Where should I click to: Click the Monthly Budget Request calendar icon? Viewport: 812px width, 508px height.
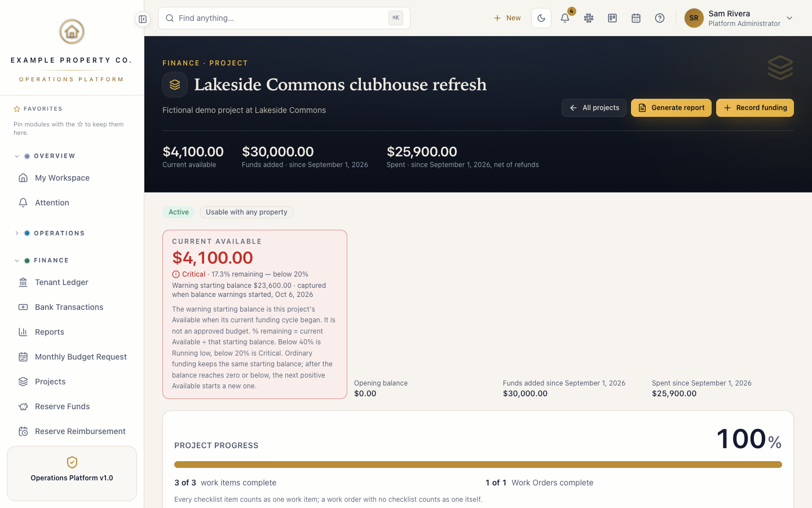(23, 357)
